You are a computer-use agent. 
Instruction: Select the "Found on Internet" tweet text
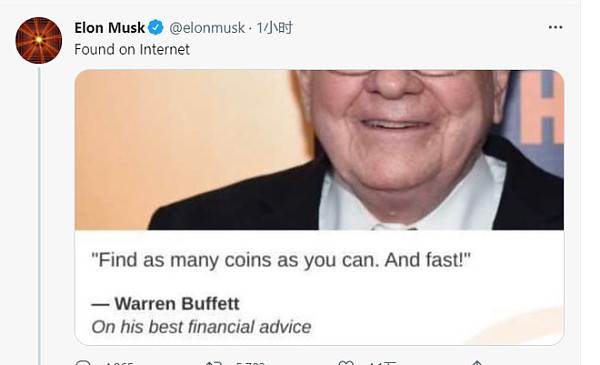pos(132,49)
